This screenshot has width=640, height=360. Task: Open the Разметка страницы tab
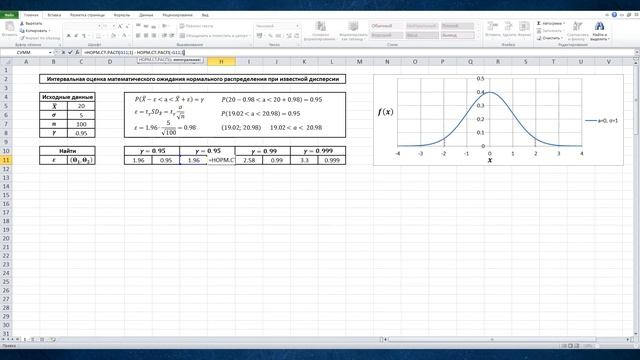pos(87,15)
